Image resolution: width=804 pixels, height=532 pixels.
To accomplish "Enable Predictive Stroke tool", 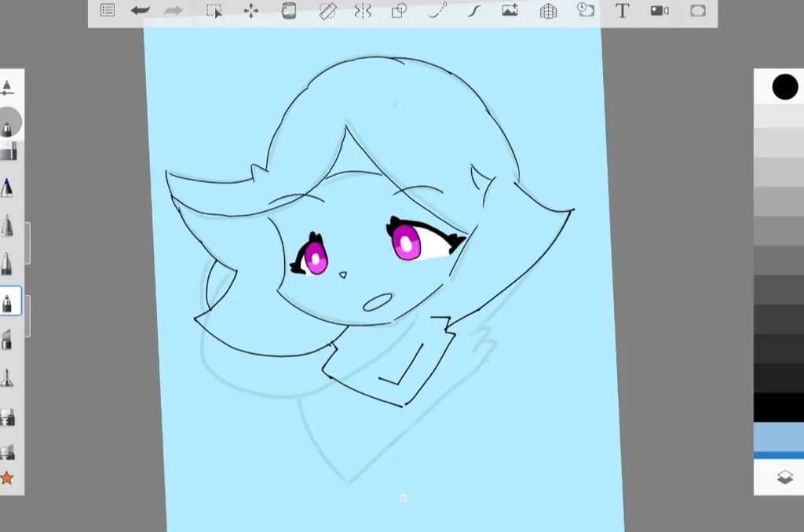I will pos(437,10).
